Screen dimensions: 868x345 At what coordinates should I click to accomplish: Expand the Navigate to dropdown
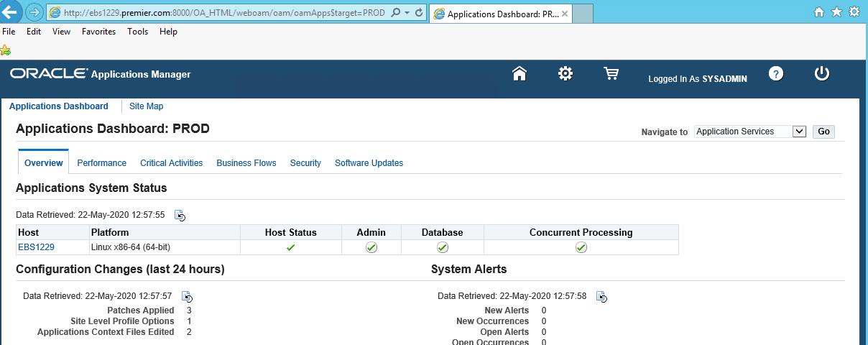tap(799, 132)
